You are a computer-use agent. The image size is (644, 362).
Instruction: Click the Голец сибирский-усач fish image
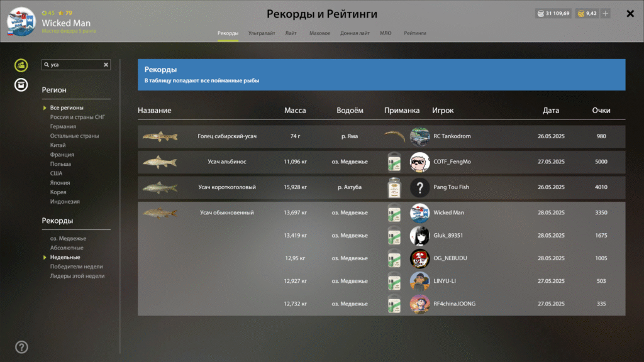[x=160, y=136]
